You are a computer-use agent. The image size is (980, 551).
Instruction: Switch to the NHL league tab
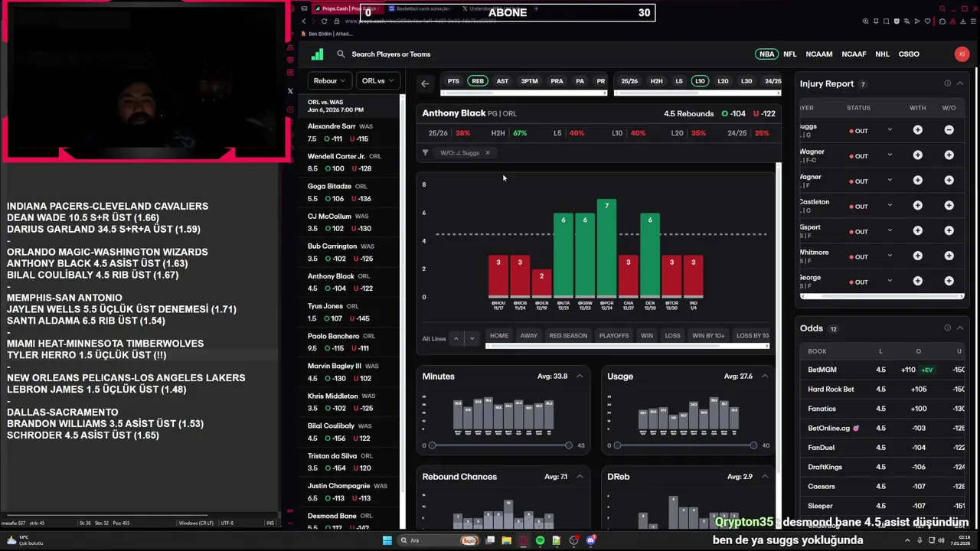(x=882, y=54)
